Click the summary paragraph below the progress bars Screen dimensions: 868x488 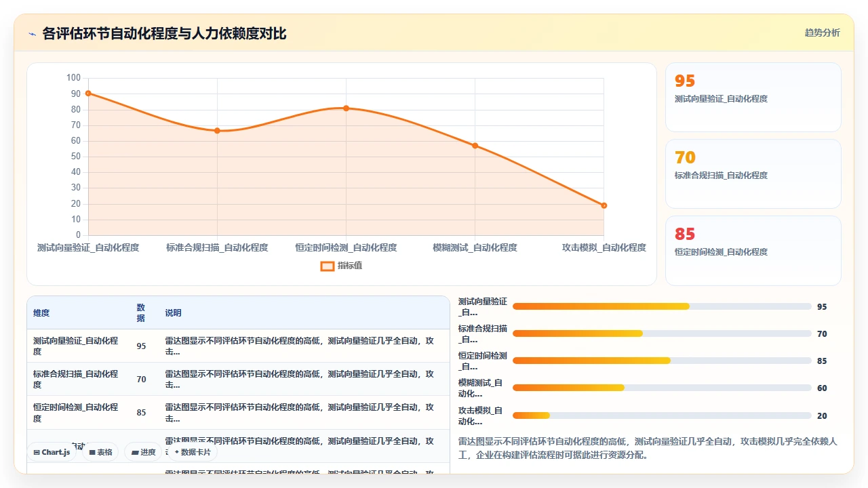click(648, 448)
